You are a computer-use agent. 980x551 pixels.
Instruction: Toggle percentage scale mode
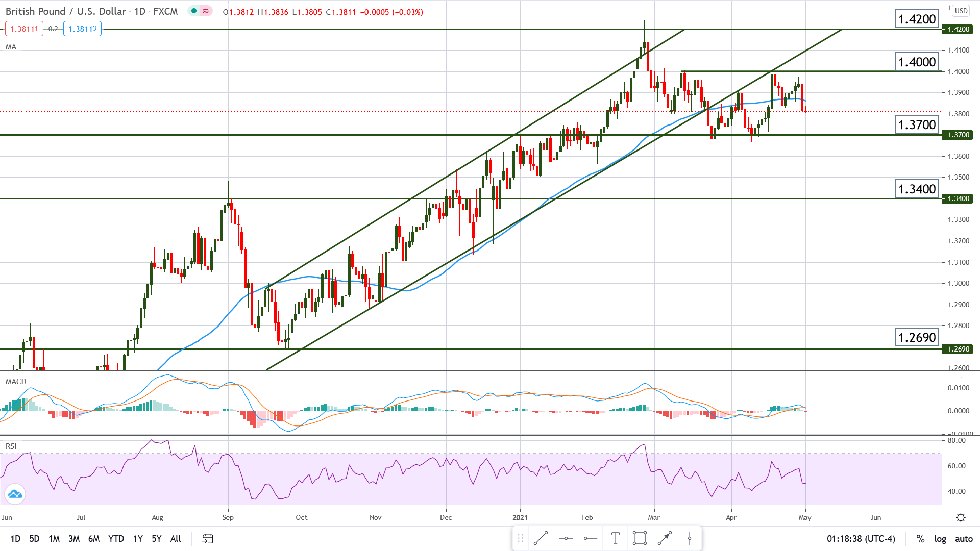click(921, 539)
